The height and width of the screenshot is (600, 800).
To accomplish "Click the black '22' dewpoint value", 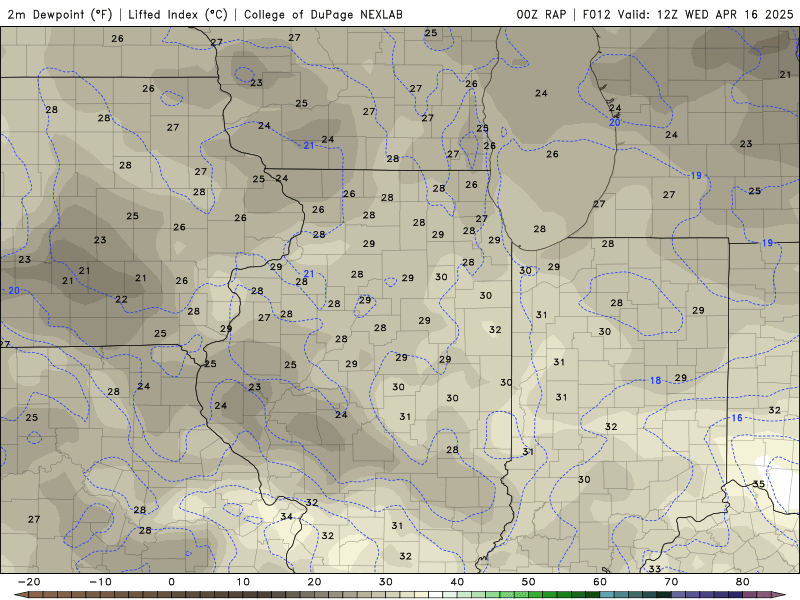I will (121, 299).
